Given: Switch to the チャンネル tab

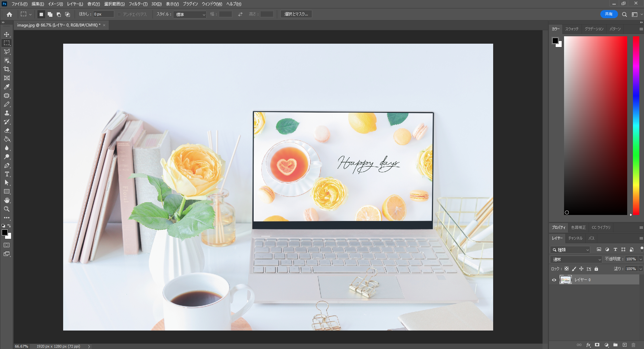Looking at the screenshot, I should 575,238.
